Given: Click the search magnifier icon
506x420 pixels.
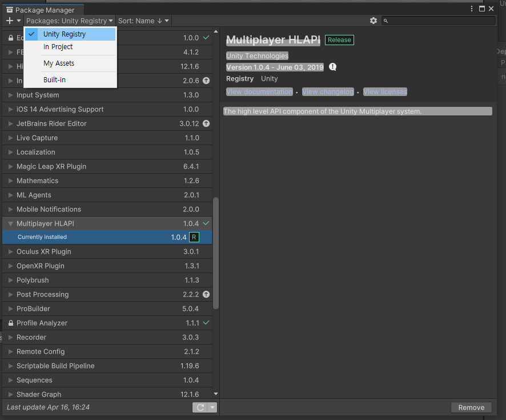Looking at the screenshot, I should coord(385,20).
